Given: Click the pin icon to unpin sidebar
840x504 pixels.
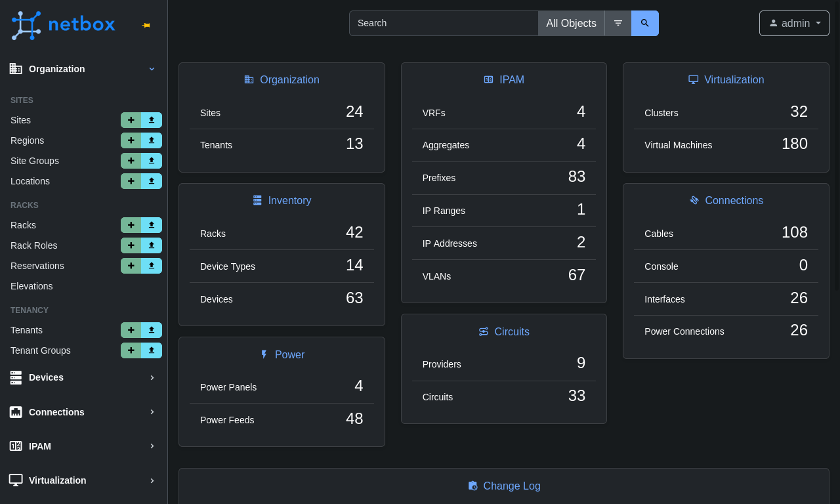Looking at the screenshot, I should tap(146, 25).
